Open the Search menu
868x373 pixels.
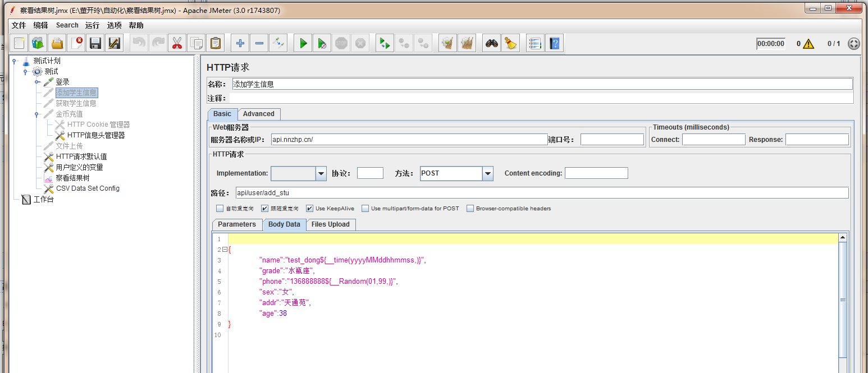tap(67, 25)
